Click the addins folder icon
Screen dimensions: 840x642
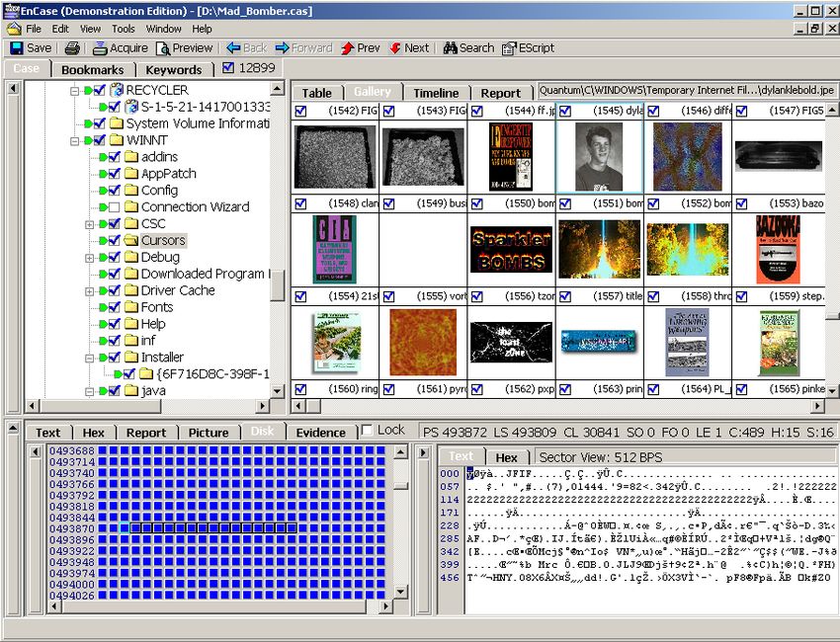coord(131,157)
